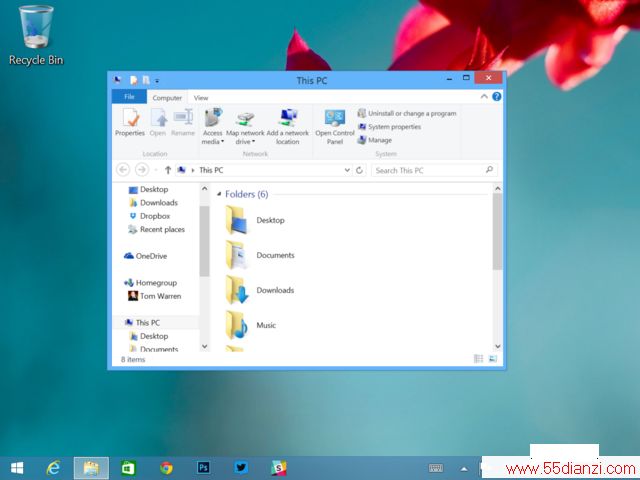Click File Explorer on the taskbar
640x480 pixels.
pyautogui.click(x=91, y=468)
